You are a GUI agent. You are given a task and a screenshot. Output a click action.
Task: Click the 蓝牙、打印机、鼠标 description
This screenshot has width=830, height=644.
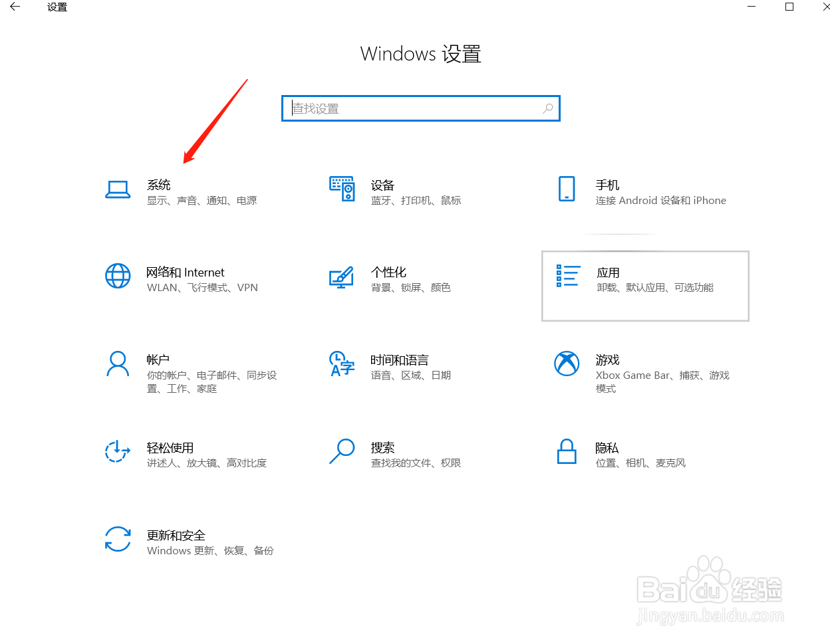(416, 201)
